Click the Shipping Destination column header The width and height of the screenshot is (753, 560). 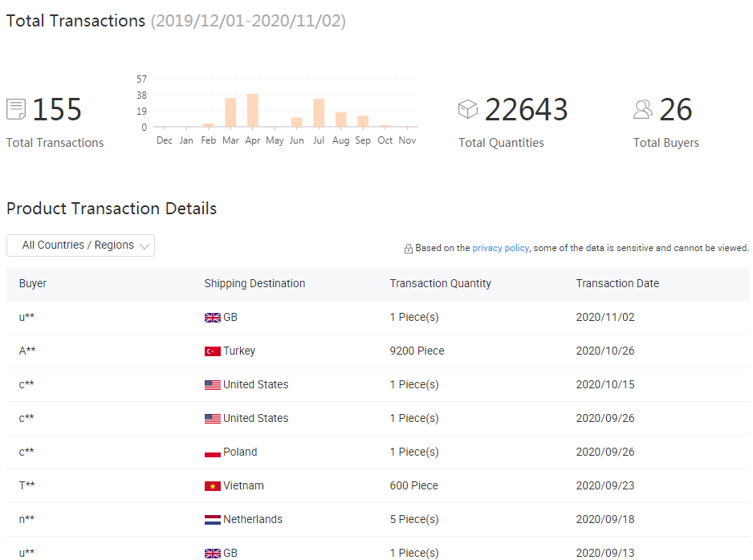pos(254,283)
